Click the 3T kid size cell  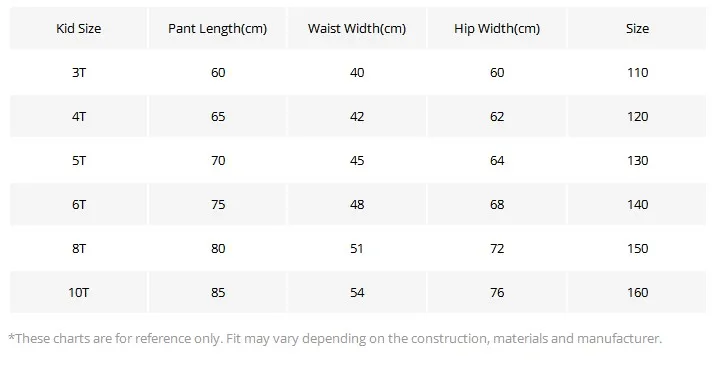pyautogui.click(x=79, y=73)
